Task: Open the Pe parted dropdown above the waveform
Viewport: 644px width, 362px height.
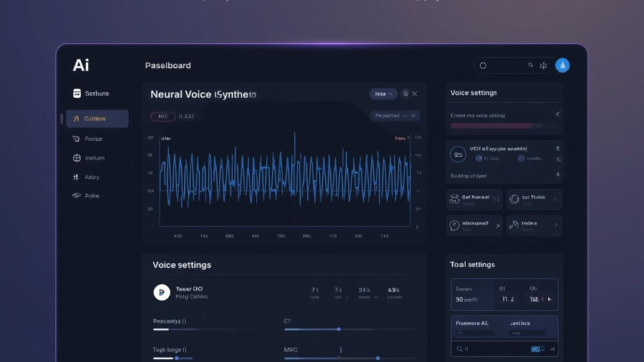Action: (x=393, y=116)
